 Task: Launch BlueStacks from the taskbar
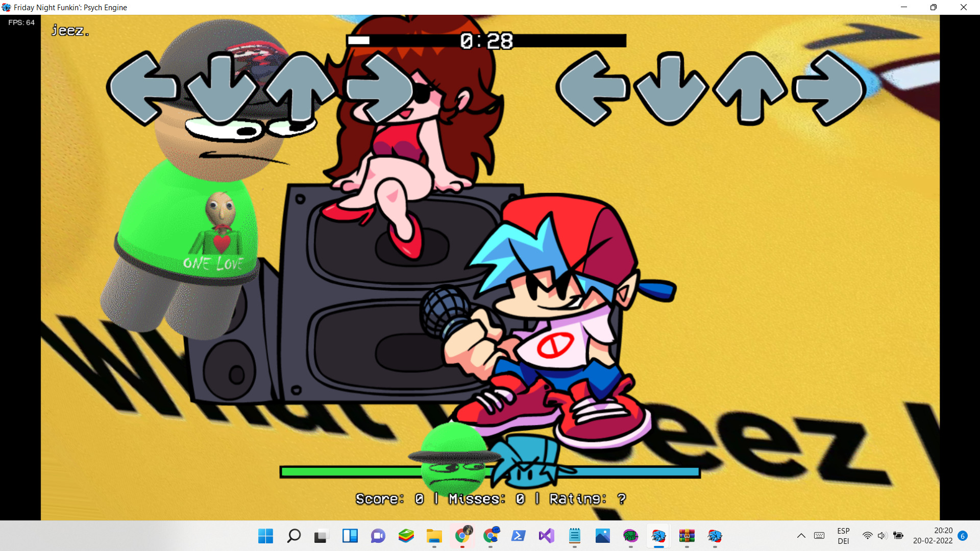406,536
